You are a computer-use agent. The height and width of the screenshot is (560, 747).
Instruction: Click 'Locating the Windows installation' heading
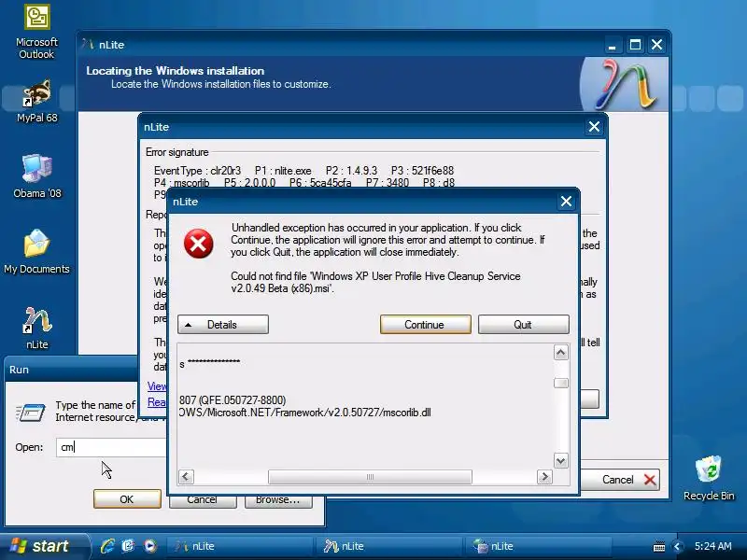176,71
